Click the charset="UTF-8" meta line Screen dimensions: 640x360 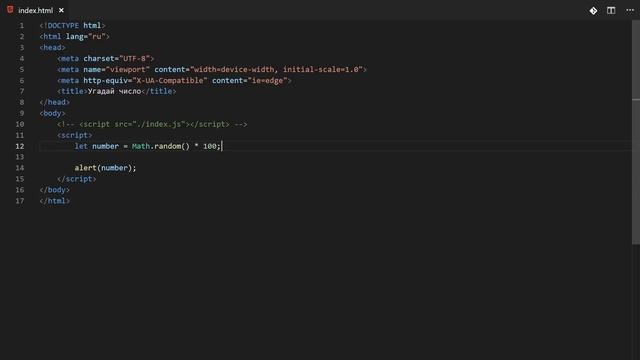click(x=106, y=58)
